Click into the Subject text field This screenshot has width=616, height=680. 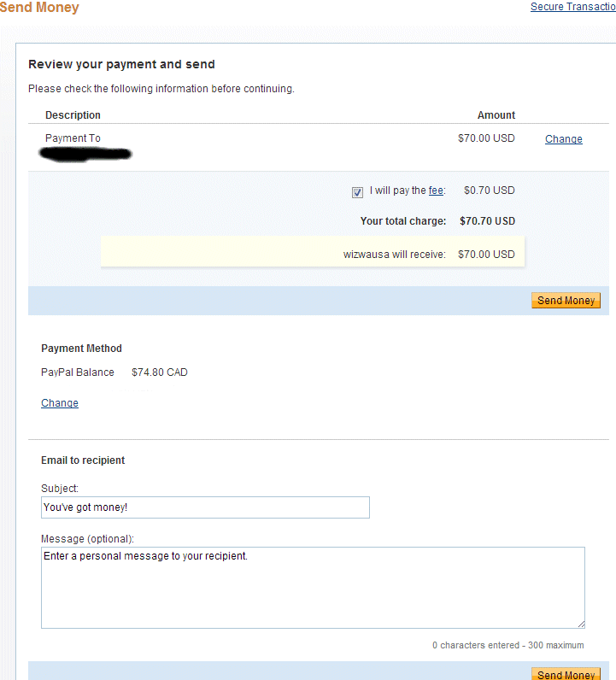(x=205, y=507)
